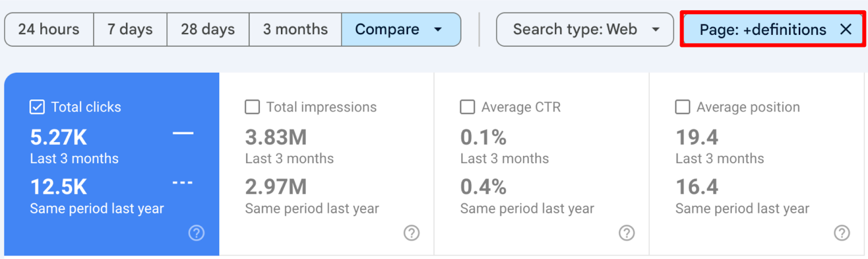Viewport: 868px width, 259px height.
Task: Remove the Page: +definitions filter with X
Action: 845,29
